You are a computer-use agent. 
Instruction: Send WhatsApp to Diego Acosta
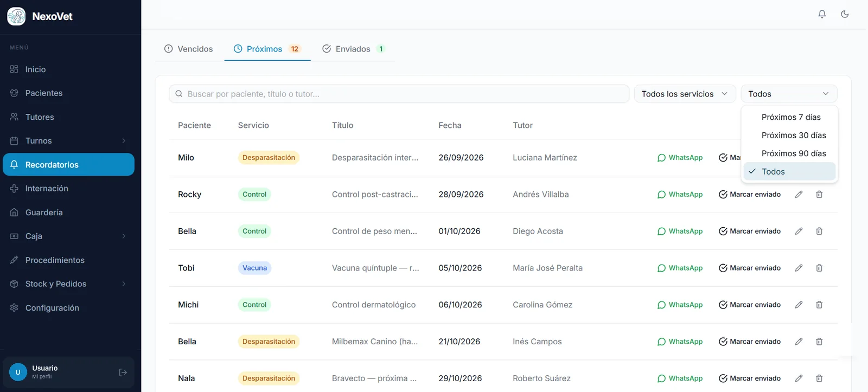(x=680, y=231)
